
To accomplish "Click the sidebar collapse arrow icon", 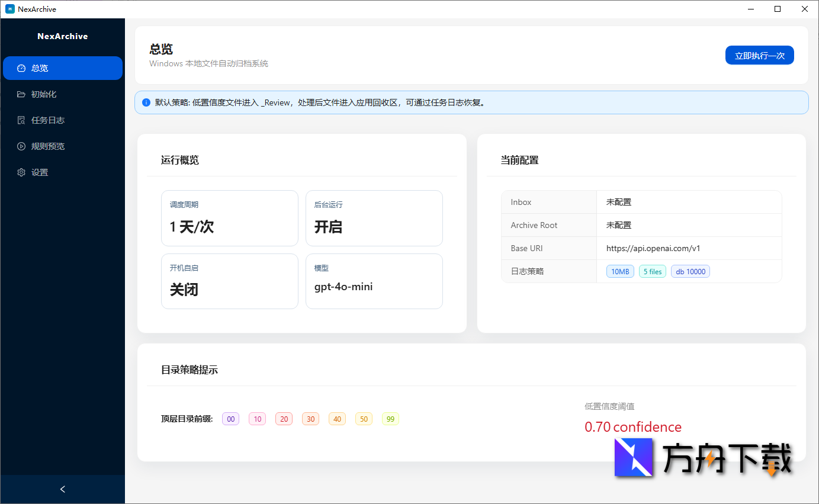I will [x=62, y=489].
